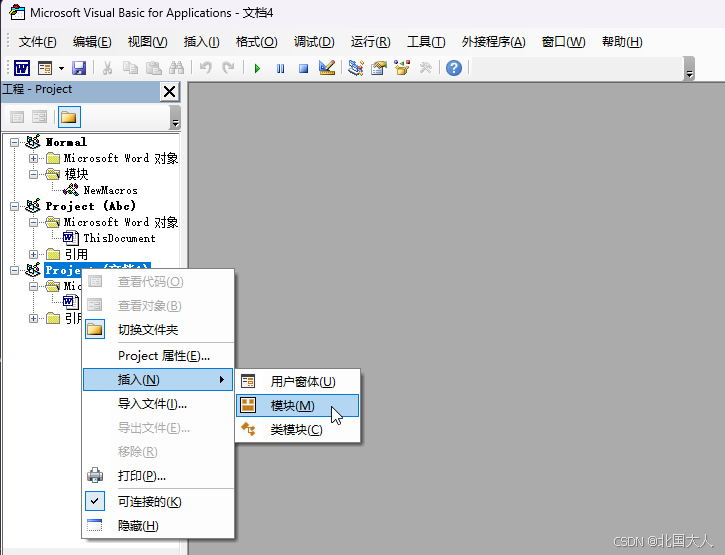This screenshot has height=555, width=725.
Task: Click the View Object icon in Project panel
Action: [x=39, y=117]
